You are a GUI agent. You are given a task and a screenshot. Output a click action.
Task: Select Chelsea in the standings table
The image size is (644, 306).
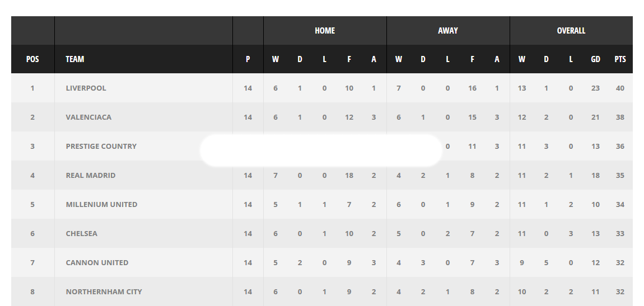tap(81, 233)
